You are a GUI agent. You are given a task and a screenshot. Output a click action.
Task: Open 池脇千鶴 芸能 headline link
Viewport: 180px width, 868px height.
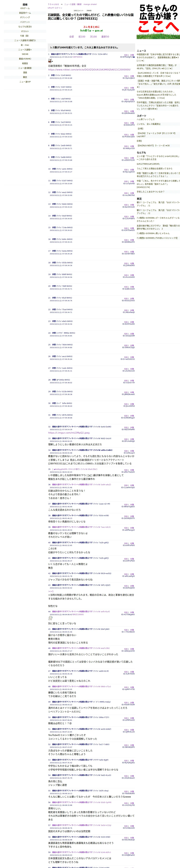[x=158, y=84]
